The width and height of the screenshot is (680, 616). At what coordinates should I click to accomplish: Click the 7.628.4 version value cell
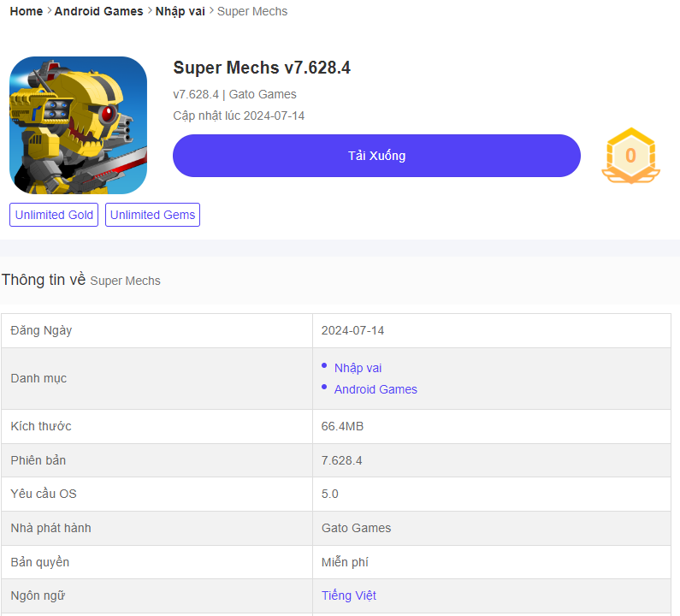492,460
